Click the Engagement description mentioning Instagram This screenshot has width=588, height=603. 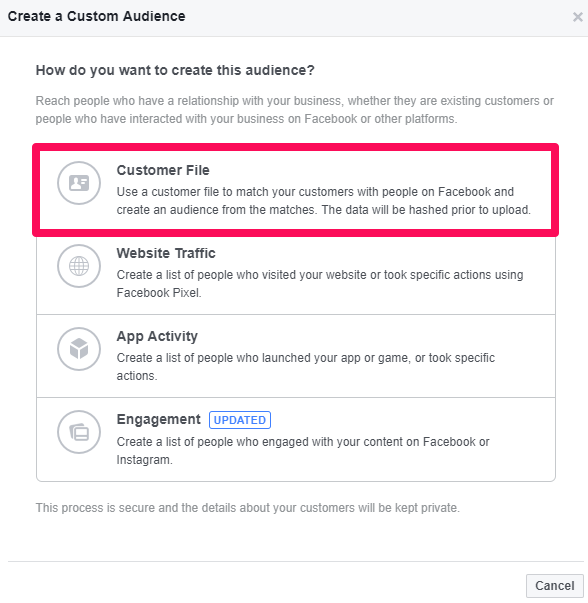303,451
